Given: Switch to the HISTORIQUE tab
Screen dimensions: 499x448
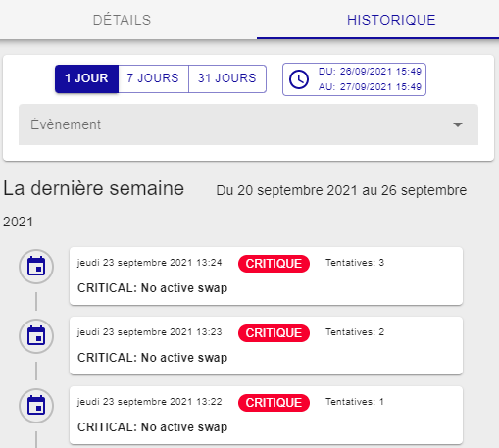Looking at the screenshot, I should pyautogui.click(x=391, y=20).
